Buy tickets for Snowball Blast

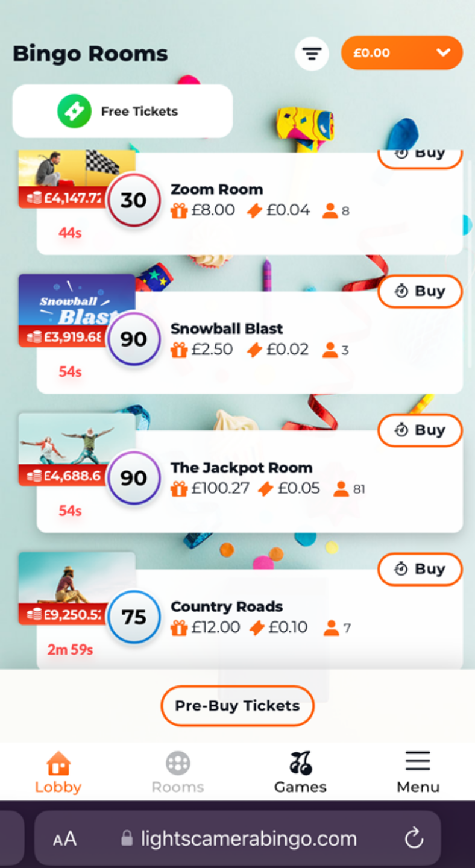coord(420,291)
